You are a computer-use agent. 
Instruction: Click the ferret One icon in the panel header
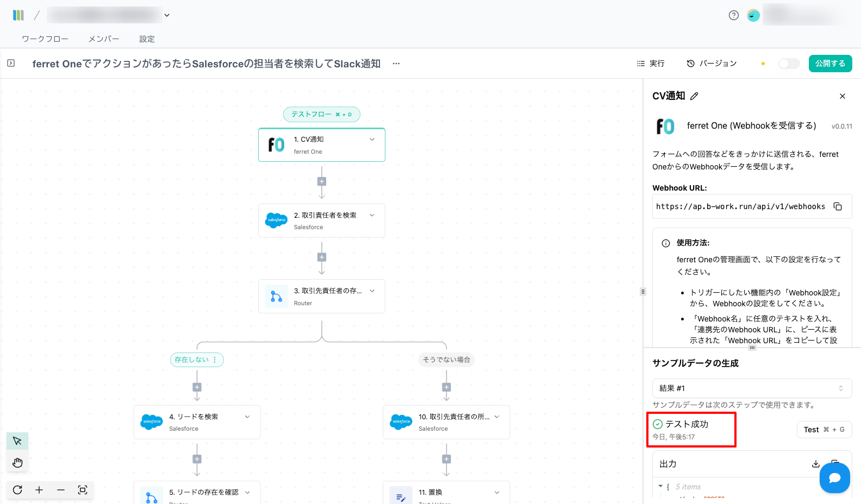[x=665, y=126]
